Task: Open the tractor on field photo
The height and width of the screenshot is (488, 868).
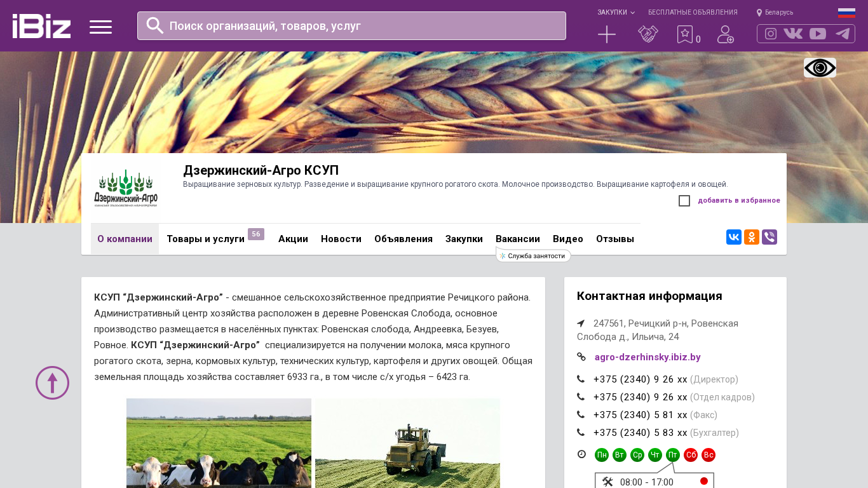Action: pos(407,443)
